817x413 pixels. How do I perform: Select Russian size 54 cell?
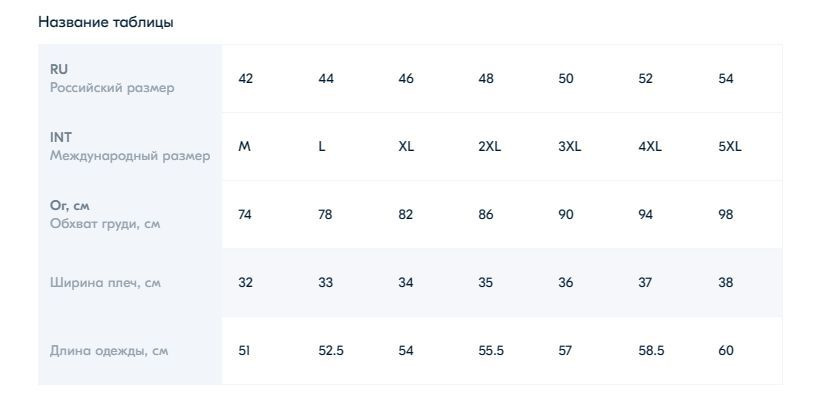[x=726, y=79]
